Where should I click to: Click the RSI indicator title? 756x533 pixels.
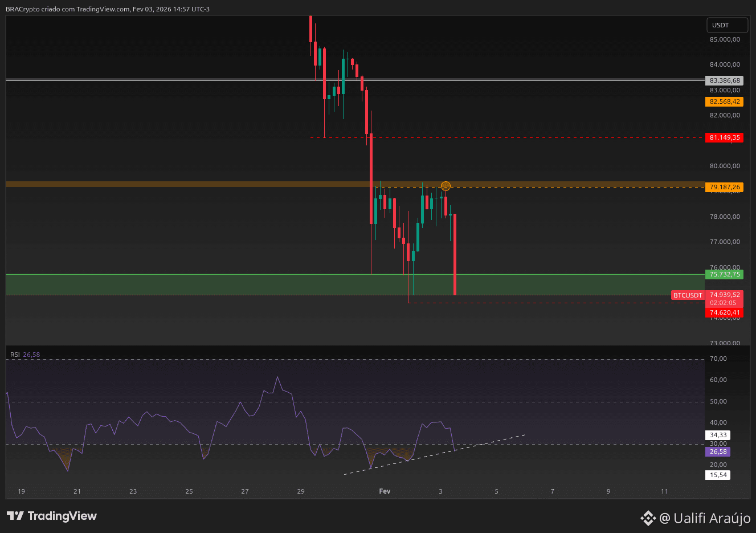pyautogui.click(x=15, y=355)
